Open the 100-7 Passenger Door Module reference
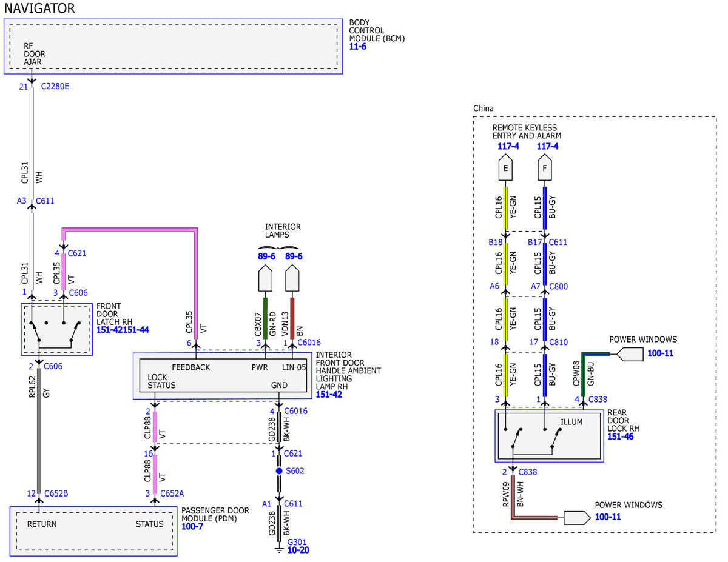Viewport: 728px width, 562px height. [x=192, y=526]
